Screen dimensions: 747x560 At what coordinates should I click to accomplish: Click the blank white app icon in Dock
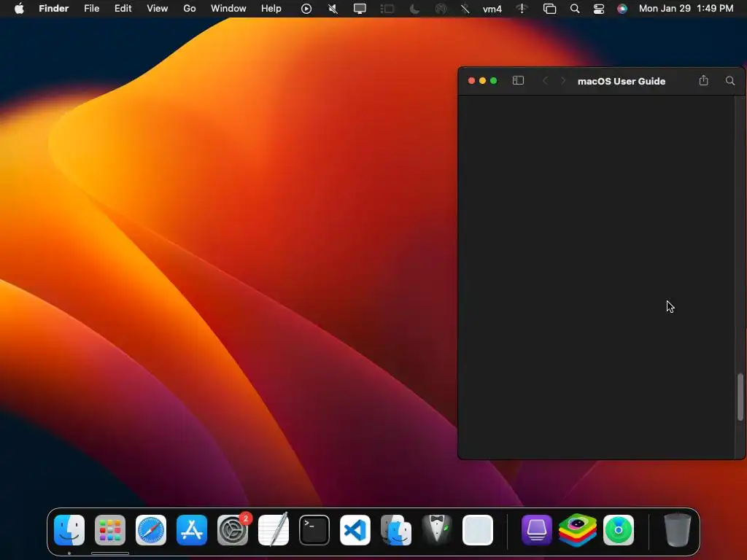point(477,530)
